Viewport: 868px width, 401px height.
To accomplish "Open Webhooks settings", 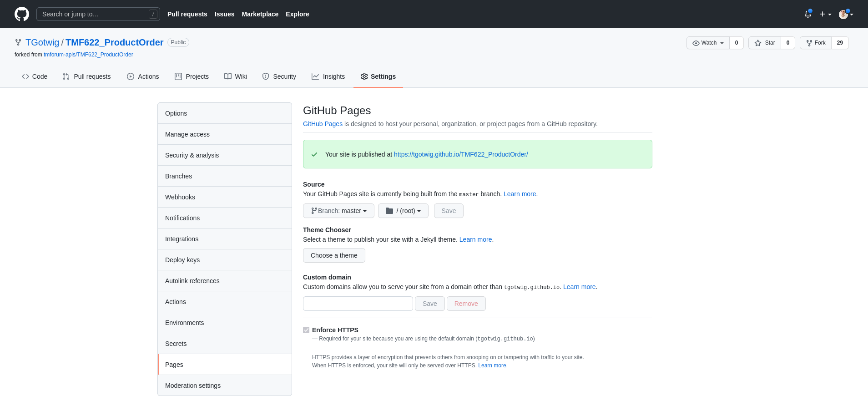I will pyautogui.click(x=225, y=197).
